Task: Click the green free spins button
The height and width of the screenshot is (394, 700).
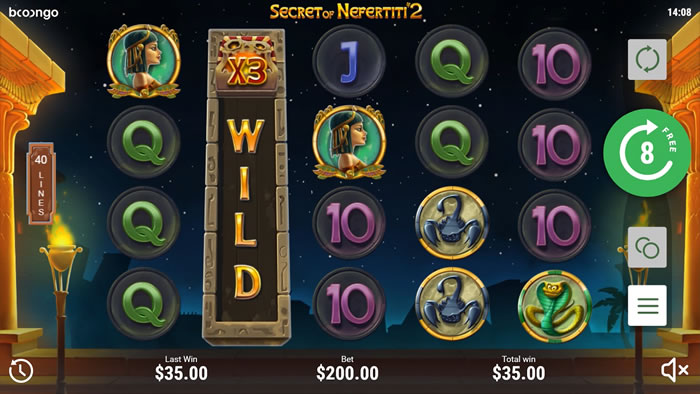Action: [647, 153]
